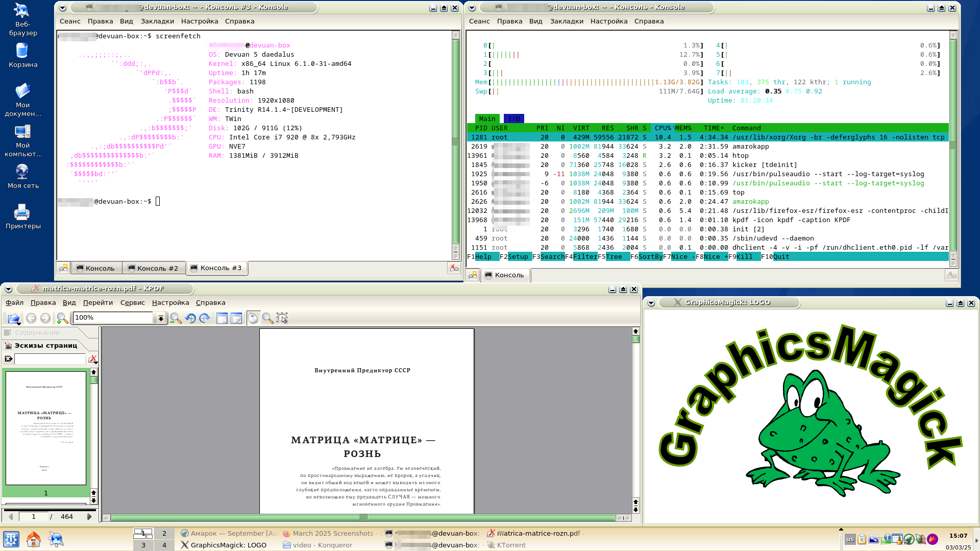Open the Закладки menu in left Konsole
Viewport: 980px width, 551px height.
pos(157,21)
